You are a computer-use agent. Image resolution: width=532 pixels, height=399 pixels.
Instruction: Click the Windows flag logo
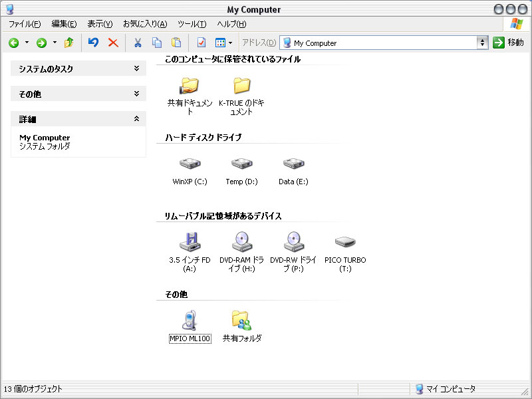[x=517, y=24]
